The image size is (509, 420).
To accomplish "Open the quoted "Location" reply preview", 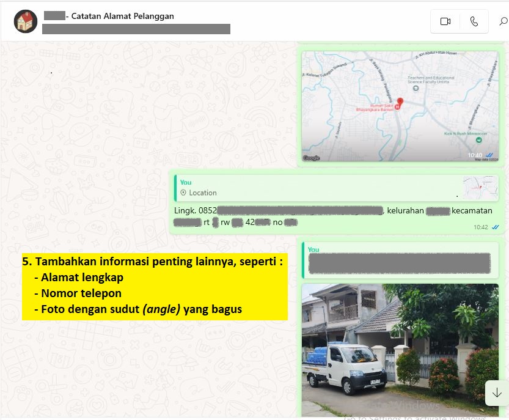I will [x=336, y=188].
